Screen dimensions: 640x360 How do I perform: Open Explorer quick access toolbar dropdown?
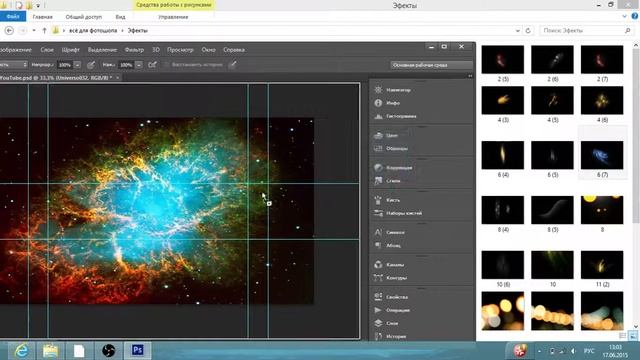coord(38,5)
